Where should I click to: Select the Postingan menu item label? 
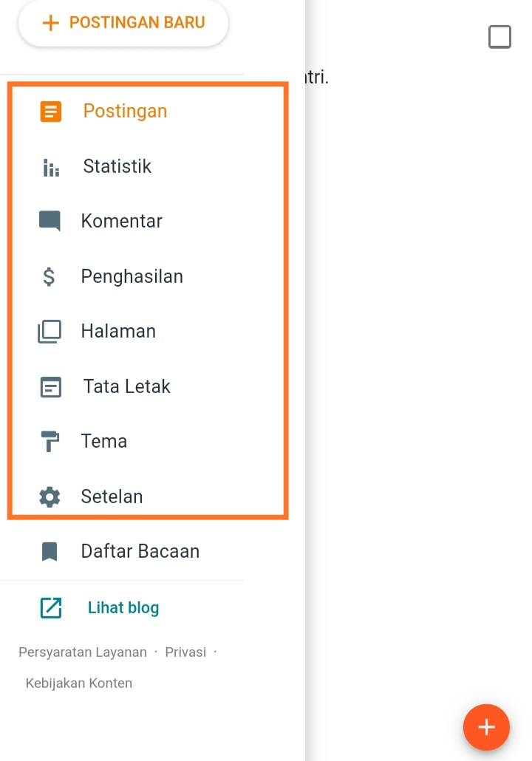(125, 111)
